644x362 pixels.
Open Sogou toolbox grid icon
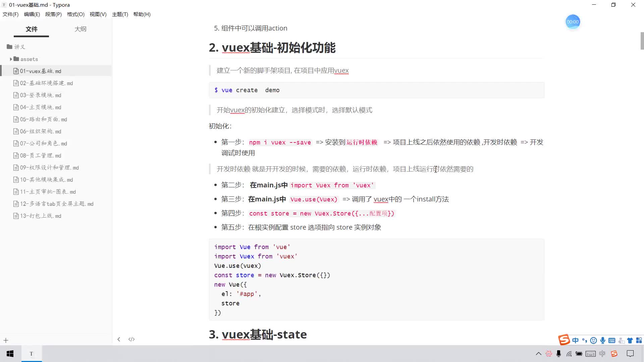(639, 341)
